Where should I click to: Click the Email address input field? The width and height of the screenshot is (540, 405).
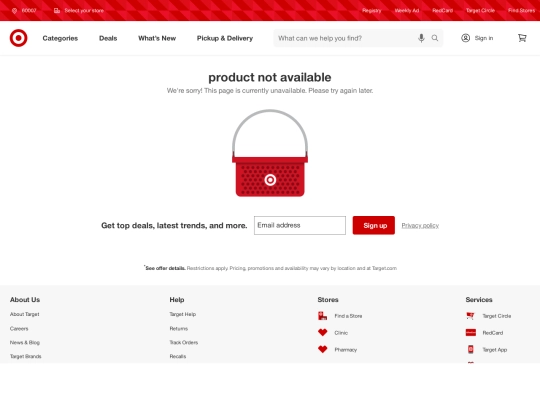tap(300, 225)
